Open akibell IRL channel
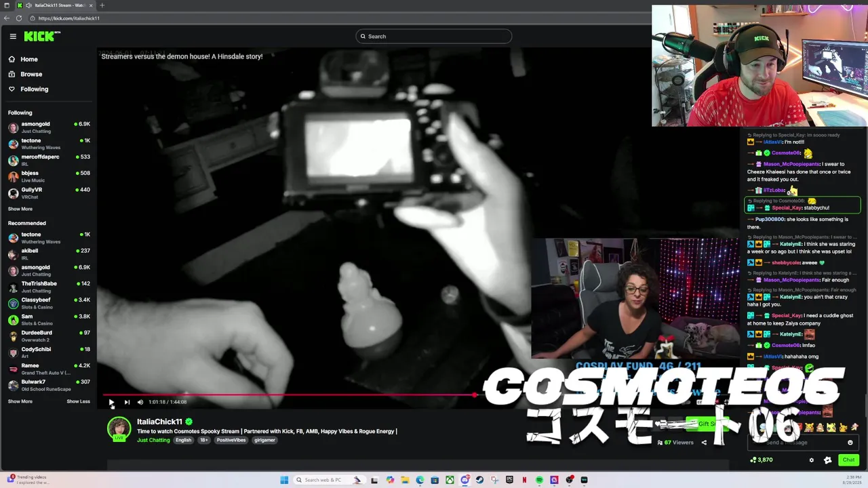868x488 pixels. click(49, 254)
